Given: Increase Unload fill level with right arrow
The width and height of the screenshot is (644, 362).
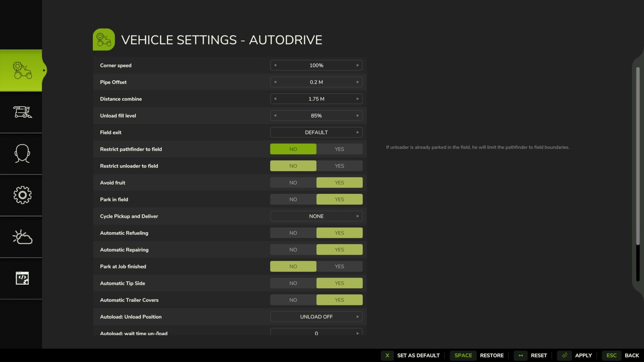Looking at the screenshot, I should (358, 116).
